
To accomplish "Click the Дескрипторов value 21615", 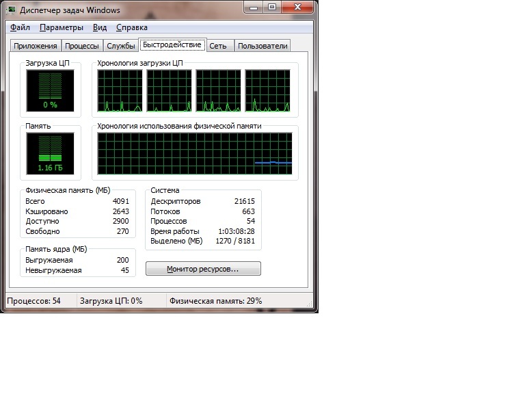I will 245,201.
